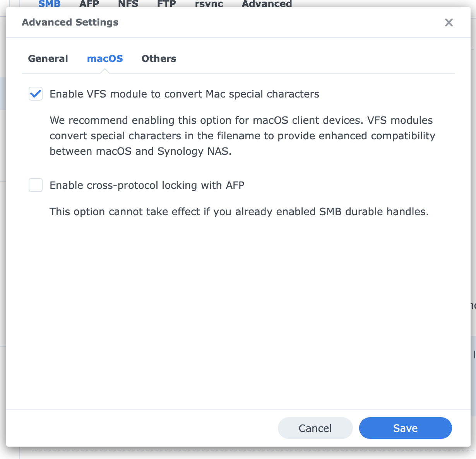The width and height of the screenshot is (476, 459).
Task: Save the advanced settings
Action: 405,428
